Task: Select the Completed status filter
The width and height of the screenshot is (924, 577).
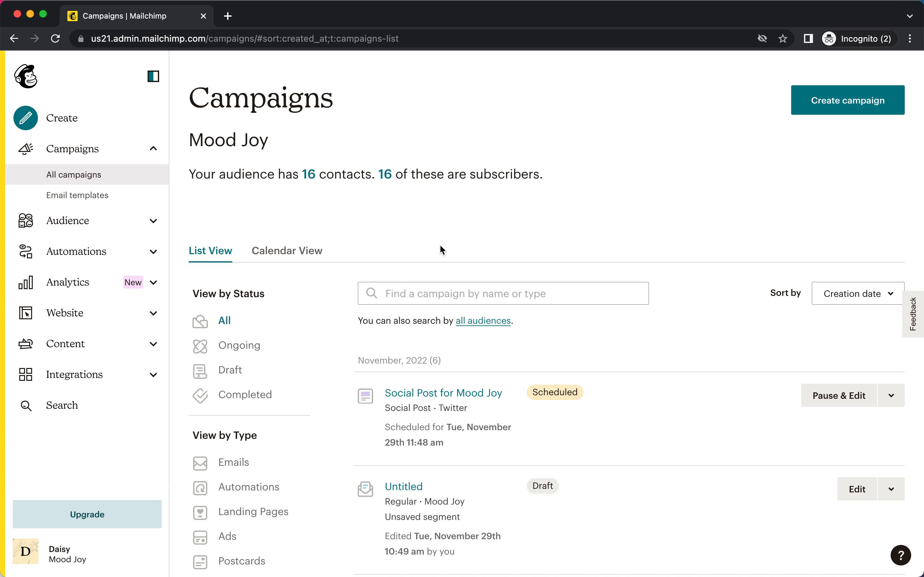Action: [244, 395]
